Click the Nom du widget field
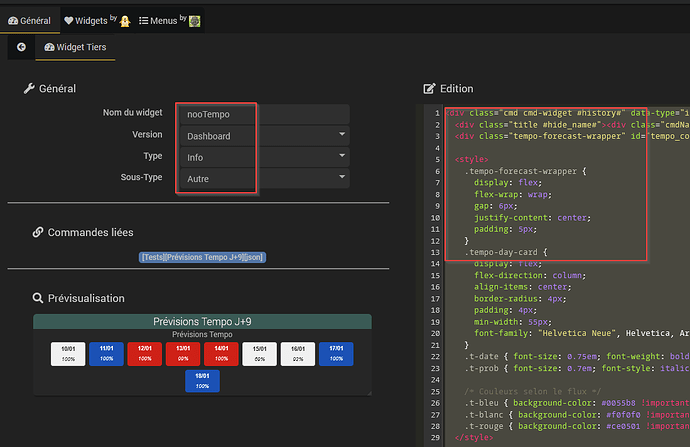Screen dimensions: 690x447 (262, 114)
